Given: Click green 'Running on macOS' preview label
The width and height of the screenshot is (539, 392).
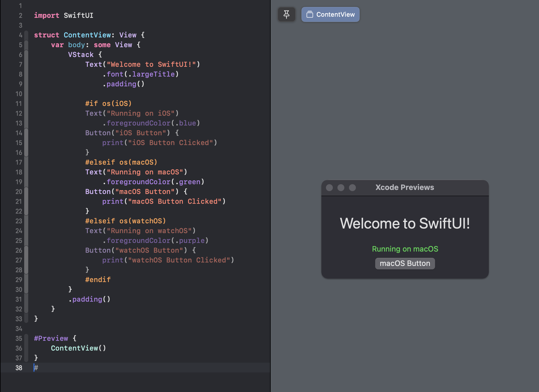Looking at the screenshot, I should [x=405, y=249].
